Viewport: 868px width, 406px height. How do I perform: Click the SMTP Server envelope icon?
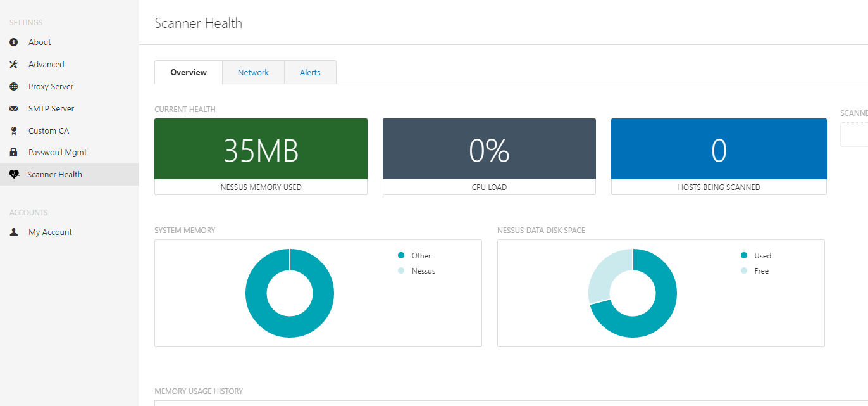pos(14,109)
